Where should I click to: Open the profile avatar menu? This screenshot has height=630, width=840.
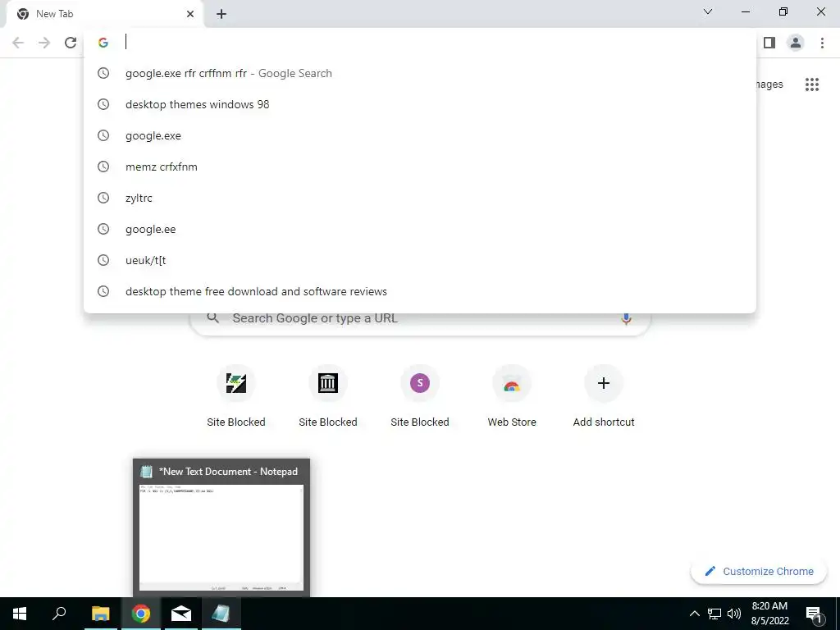coord(796,43)
